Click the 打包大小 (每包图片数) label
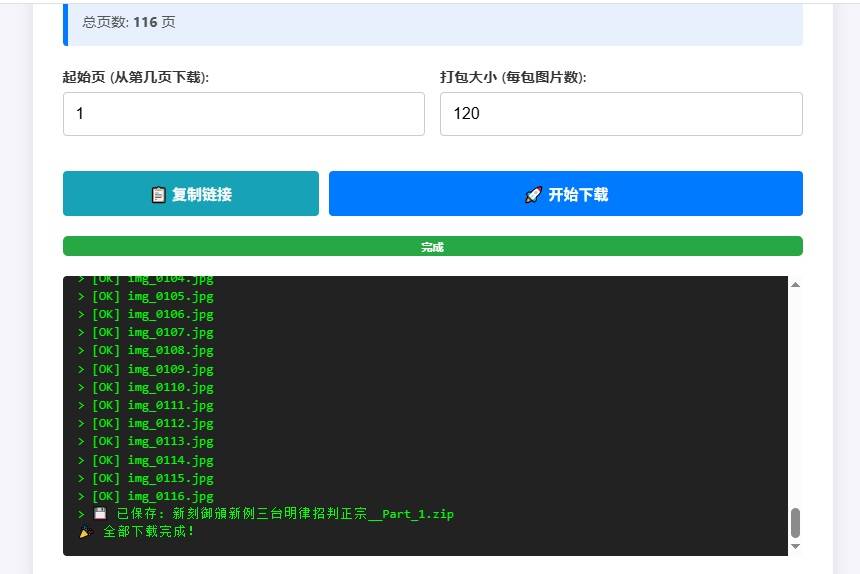Screen dimensions: 860x574 [x=513, y=77]
